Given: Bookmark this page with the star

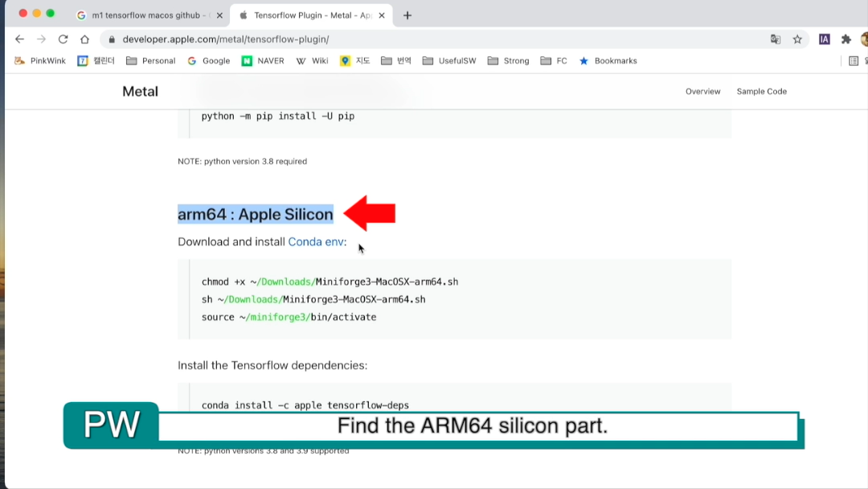Looking at the screenshot, I should click(x=797, y=39).
